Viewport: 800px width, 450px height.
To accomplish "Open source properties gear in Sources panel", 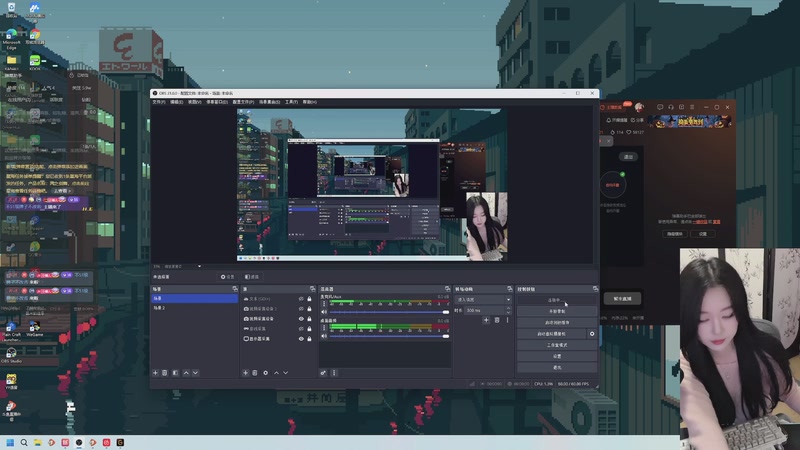I will (265, 373).
